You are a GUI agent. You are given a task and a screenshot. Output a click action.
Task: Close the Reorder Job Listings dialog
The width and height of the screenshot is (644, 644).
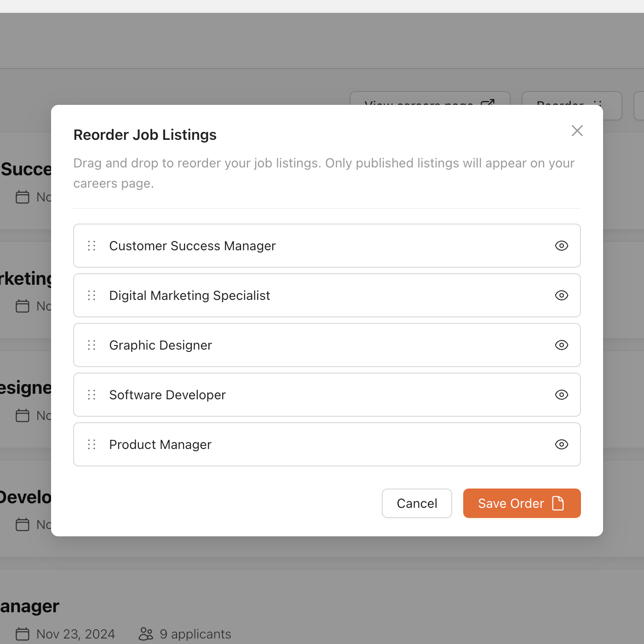(577, 131)
